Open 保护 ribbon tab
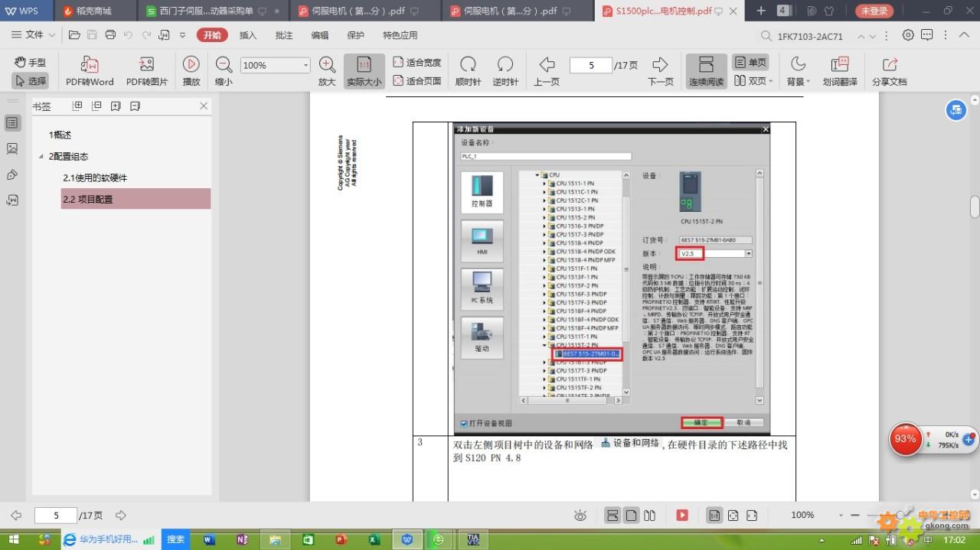This screenshot has width=980, height=550. pos(356,35)
